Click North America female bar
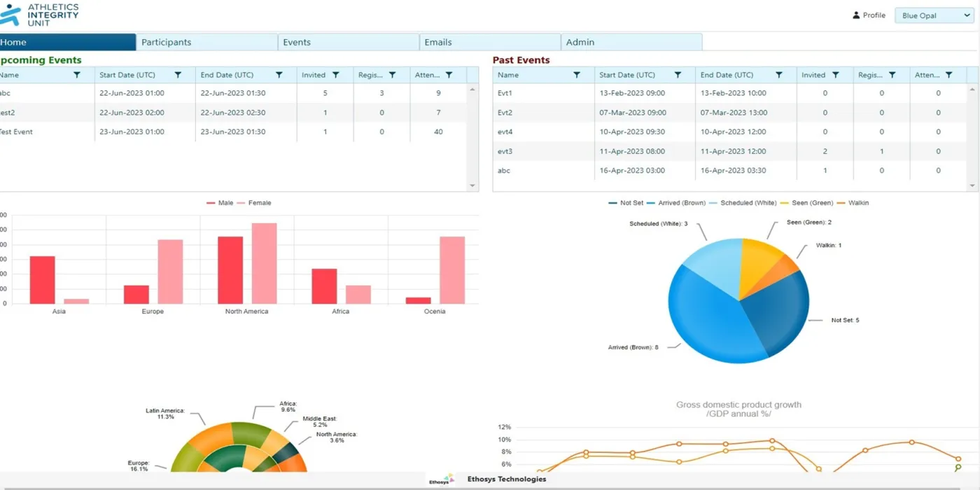This screenshot has height=490, width=980. (x=265, y=263)
